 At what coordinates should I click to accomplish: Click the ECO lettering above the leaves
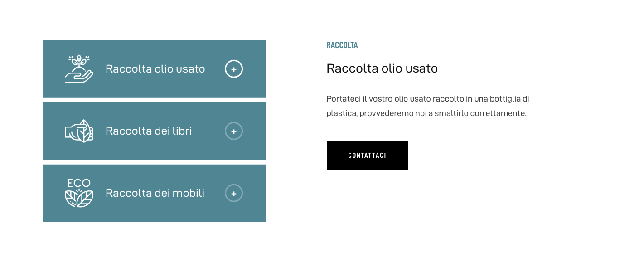point(79,183)
